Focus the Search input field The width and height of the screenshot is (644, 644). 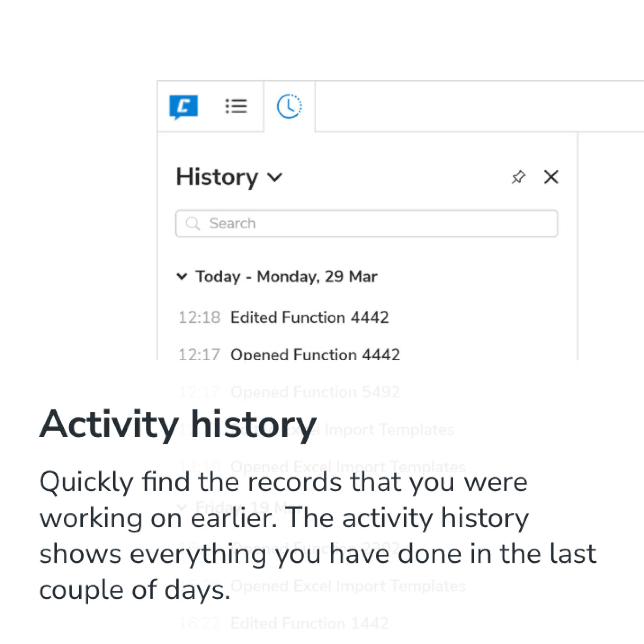coord(367,223)
